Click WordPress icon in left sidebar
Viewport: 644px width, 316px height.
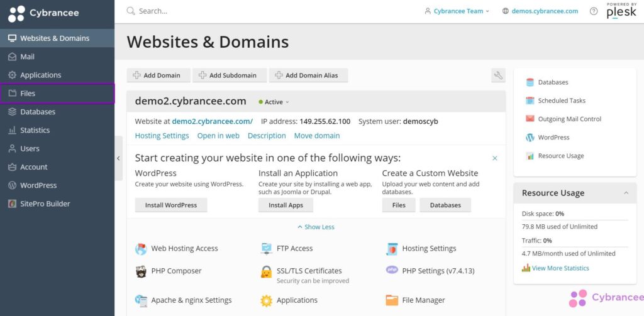(13, 185)
